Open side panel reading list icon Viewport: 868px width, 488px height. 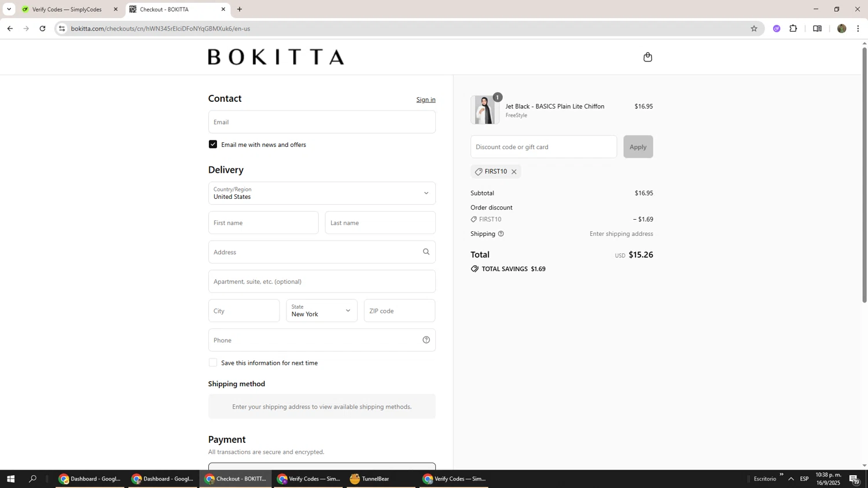tap(817, 28)
